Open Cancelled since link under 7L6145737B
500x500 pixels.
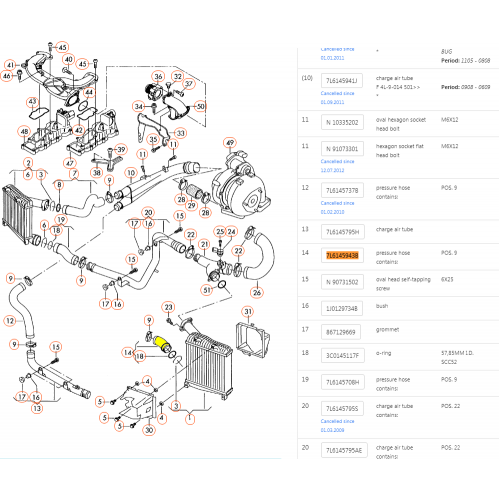pos(337,207)
